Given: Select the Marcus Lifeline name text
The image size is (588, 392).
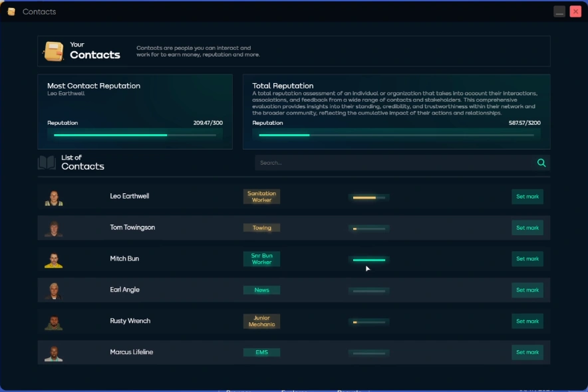Looking at the screenshot, I should coord(131,352).
